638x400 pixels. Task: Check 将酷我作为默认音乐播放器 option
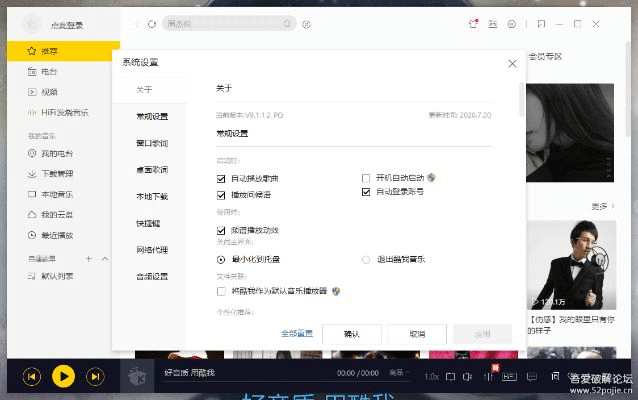point(221,291)
